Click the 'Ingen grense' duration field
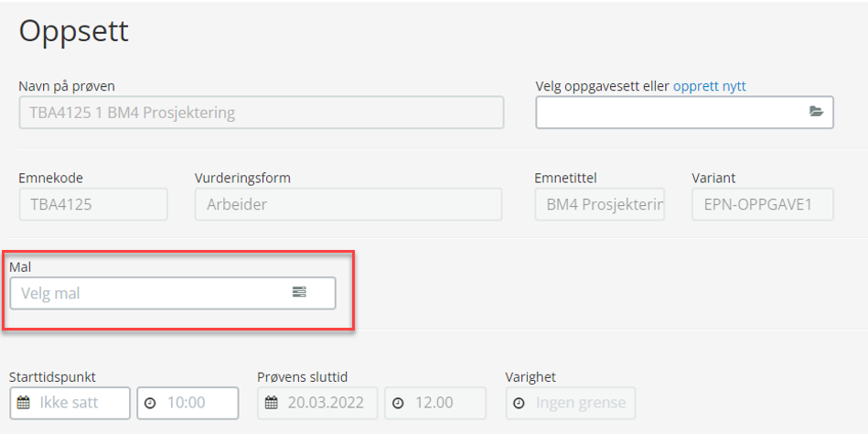 point(571,403)
